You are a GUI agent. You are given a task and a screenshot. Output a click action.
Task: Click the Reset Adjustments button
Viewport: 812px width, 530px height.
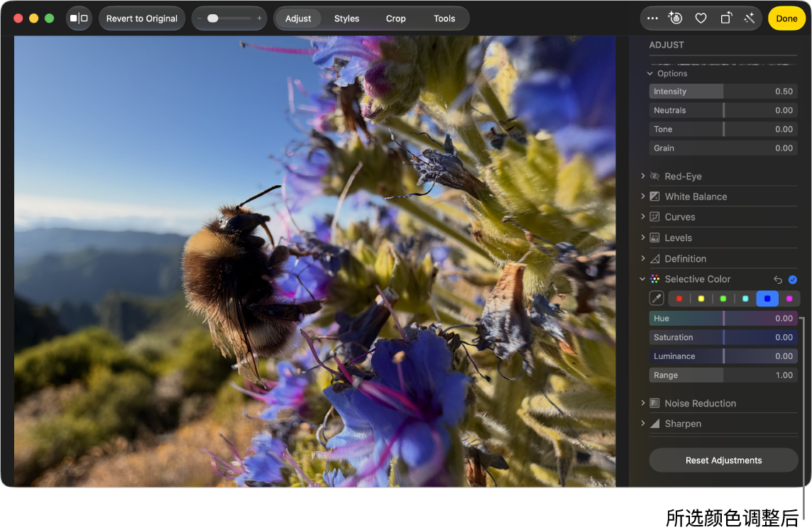tap(723, 460)
